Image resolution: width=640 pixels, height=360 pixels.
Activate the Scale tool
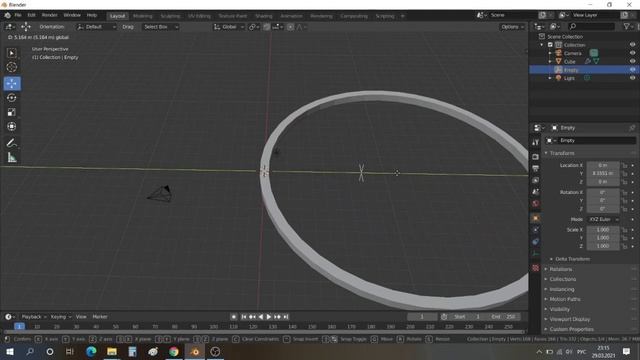coord(11,112)
